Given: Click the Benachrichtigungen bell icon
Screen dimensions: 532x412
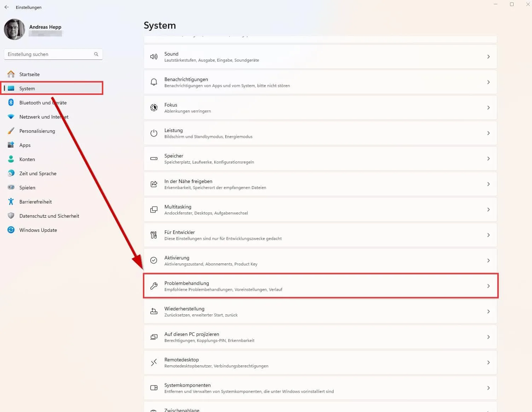Looking at the screenshot, I should (x=154, y=82).
